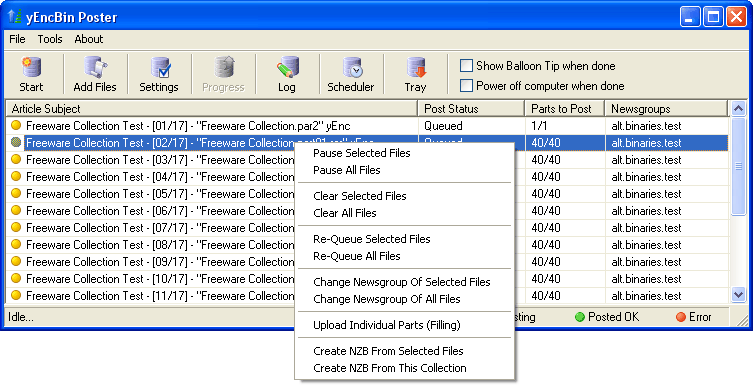Click the vertical scrollbar thumb
This screenshot has height=391, width=753.
739,166
